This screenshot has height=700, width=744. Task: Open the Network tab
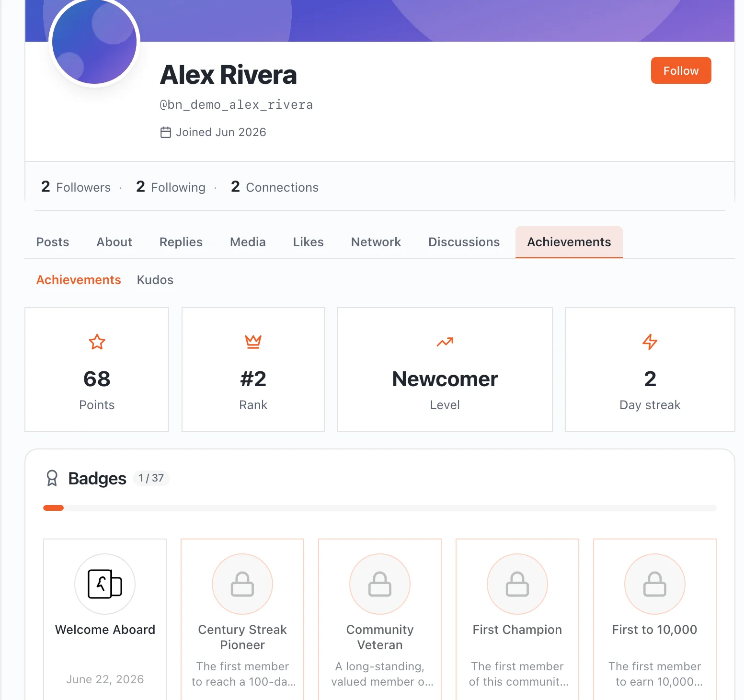(x=376, y=242)
